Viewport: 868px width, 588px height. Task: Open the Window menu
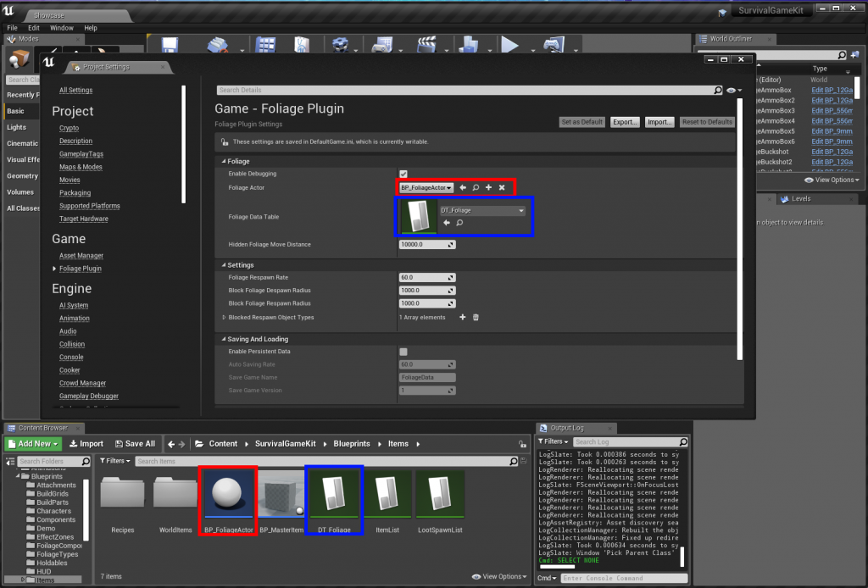coord(62,28)
